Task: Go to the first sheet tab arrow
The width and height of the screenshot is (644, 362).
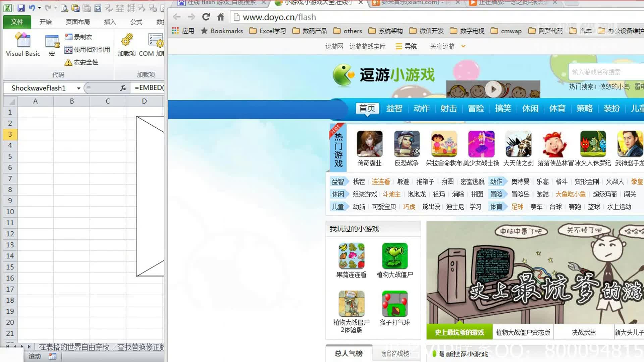Action: coord(7,347)
